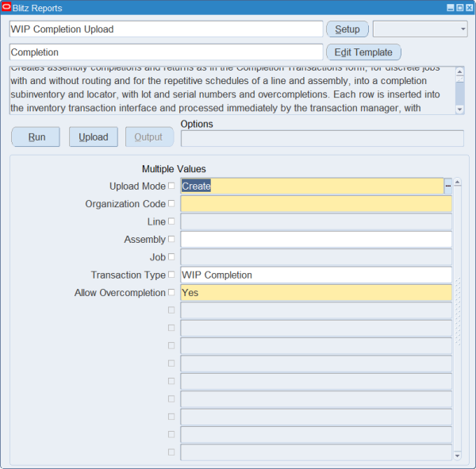Focus the Organization Code input field
The image size is (476, 469).
coord(316,203)
